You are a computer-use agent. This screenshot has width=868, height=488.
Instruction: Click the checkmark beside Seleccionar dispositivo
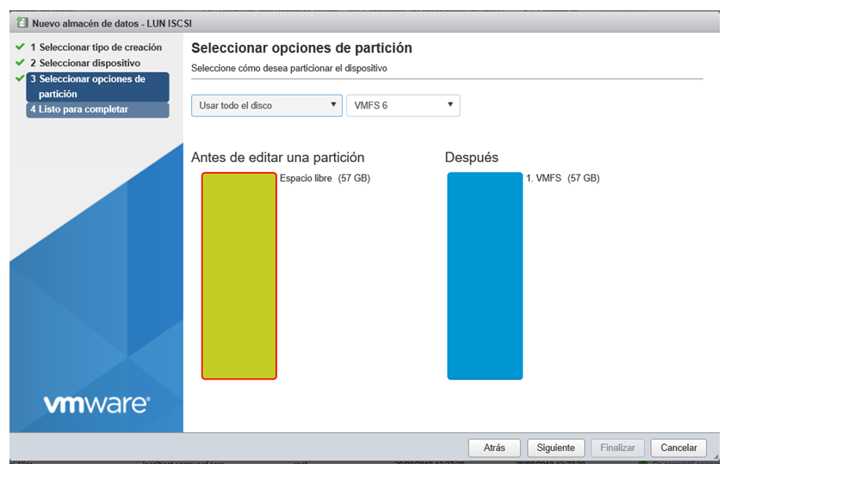[20, 63]
